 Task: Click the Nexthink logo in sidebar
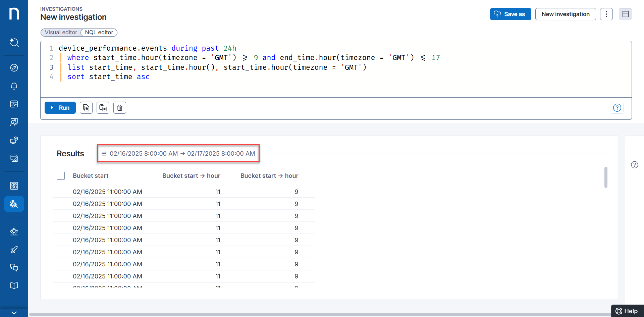click(x=14, y=14)
